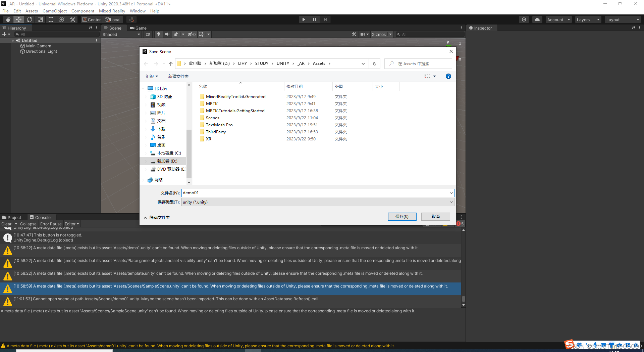
Task: Open Collab services icon
Action: pyautogui.click(x=524, y=19)
